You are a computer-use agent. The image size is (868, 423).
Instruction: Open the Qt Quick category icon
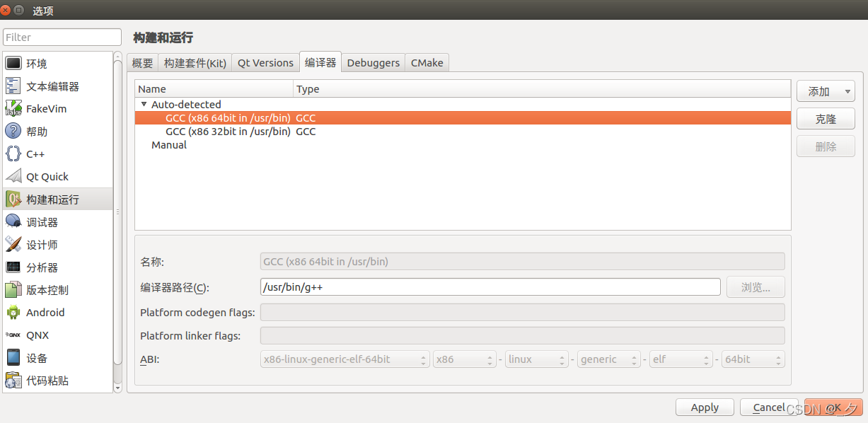[x=13, y=177]
